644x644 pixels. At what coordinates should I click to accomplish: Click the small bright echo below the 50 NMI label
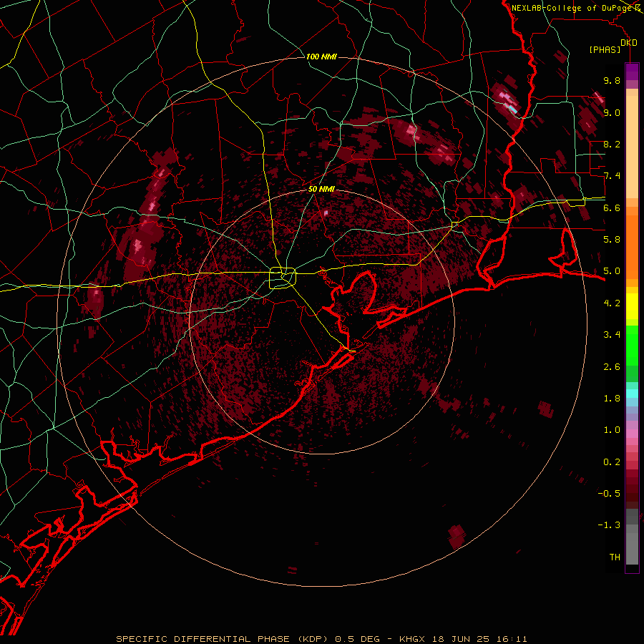point(326,213)
